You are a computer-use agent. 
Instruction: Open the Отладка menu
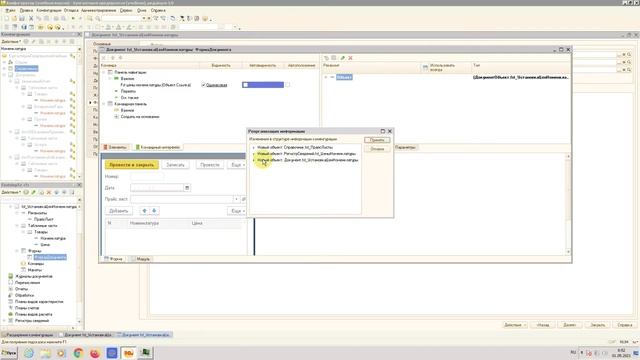pos(71,10)
